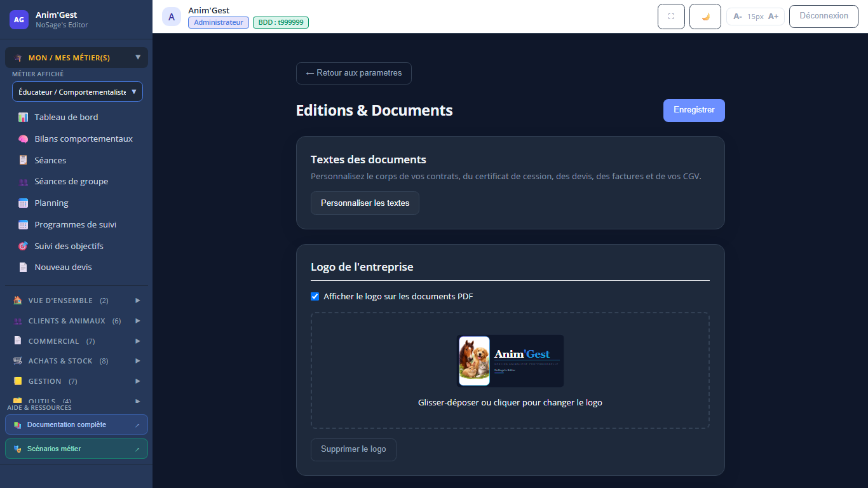Expand the Vue d'ensemble group
The height and width of the screenshot is (488, 868).
(x=76, y=301)
